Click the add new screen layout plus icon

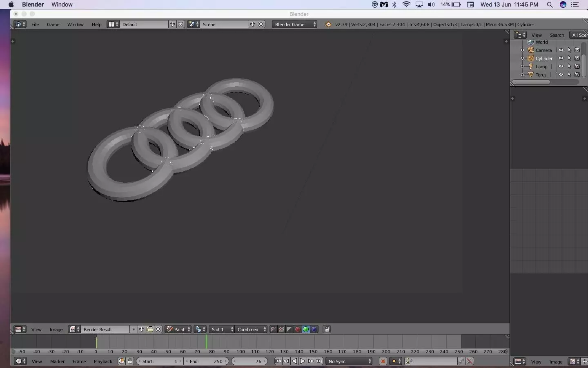pyautogui.click(x=172, y=25)
